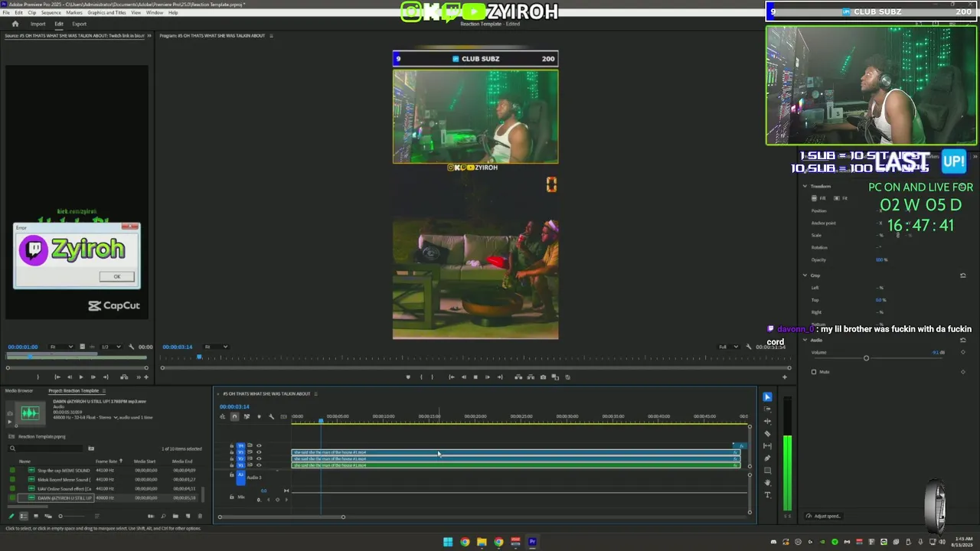
Task: Select the Razor tool
Action: pyautogui.click(x=767, y=433)
